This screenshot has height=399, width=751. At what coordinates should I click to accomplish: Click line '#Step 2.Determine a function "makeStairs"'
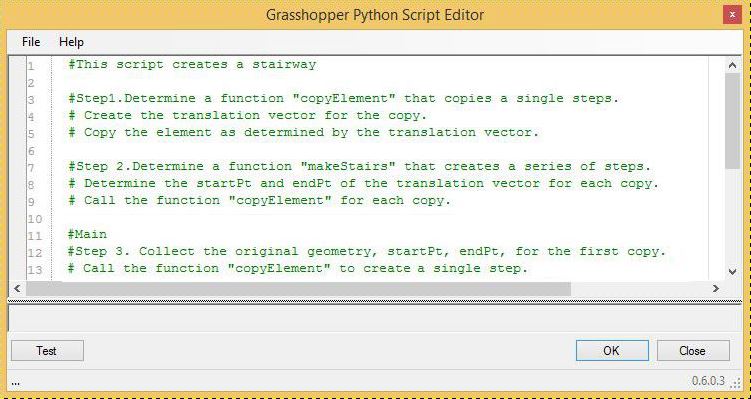(359, 166)
